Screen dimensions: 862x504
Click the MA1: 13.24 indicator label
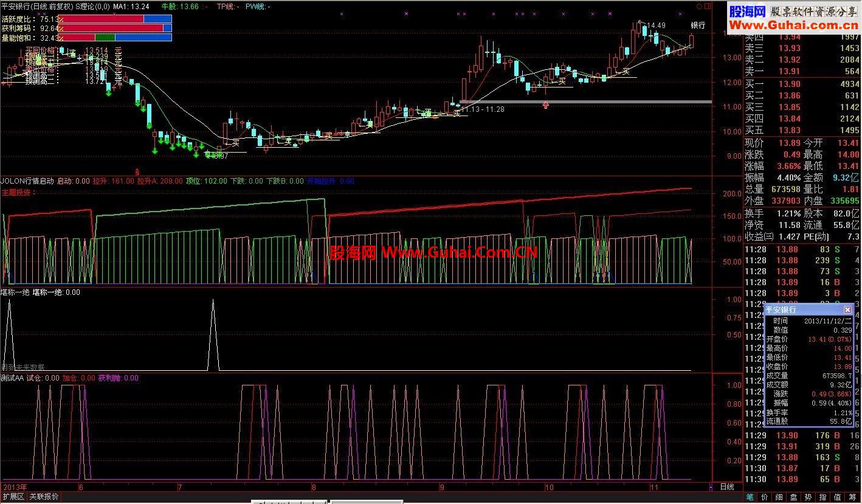[131, 6]
